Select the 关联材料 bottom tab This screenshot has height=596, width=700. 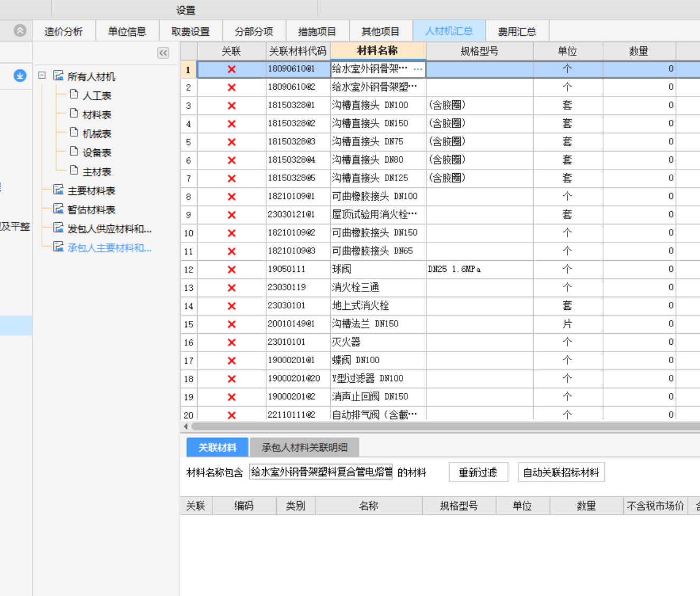point(217,447)
